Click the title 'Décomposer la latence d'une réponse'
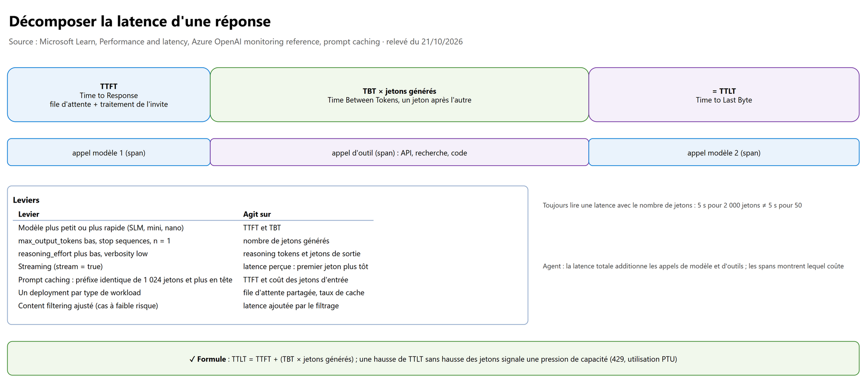The width and height of the screenshot is (868, 384). 140,21
